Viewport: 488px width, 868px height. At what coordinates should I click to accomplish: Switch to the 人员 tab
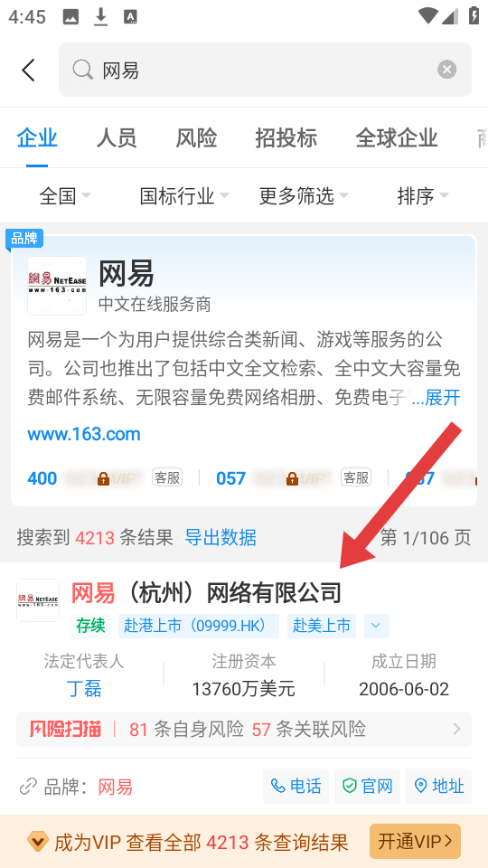tap(117, 137)
